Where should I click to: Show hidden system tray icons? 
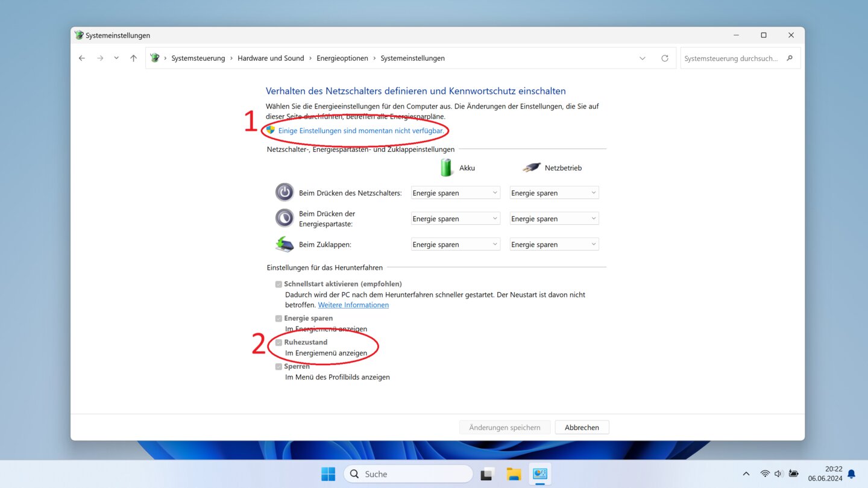point(746,474)
